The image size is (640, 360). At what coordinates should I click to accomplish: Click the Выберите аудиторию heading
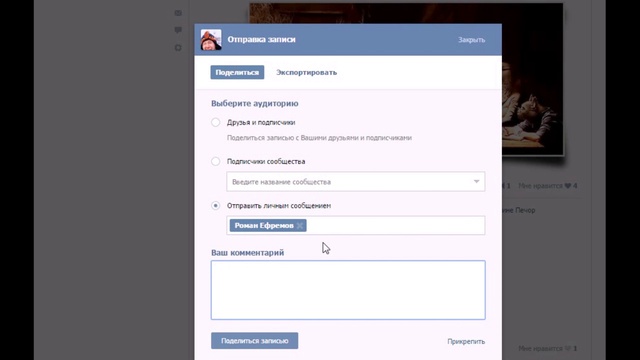255,103
